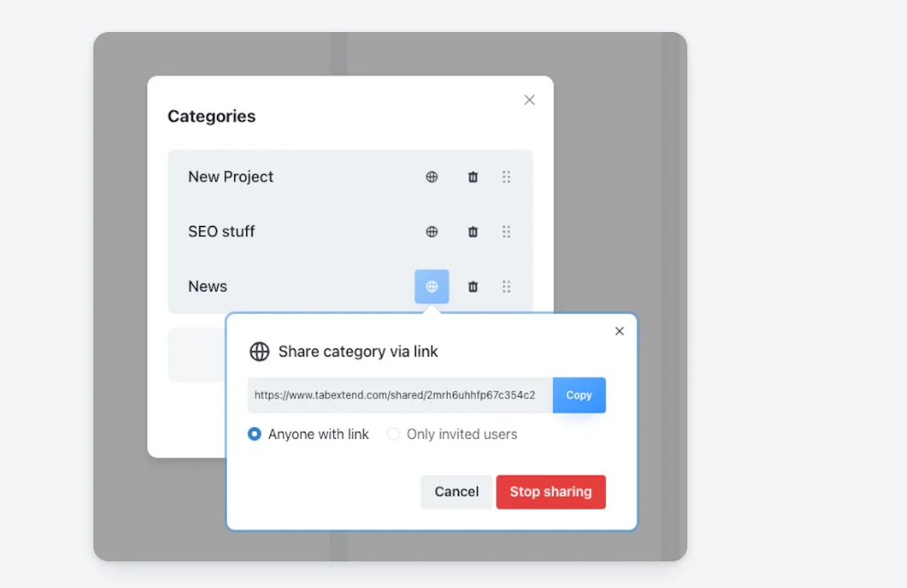The width and height of the screenshot is (907, 588).
Task: Close the Categories dialog
Action: 529,100
